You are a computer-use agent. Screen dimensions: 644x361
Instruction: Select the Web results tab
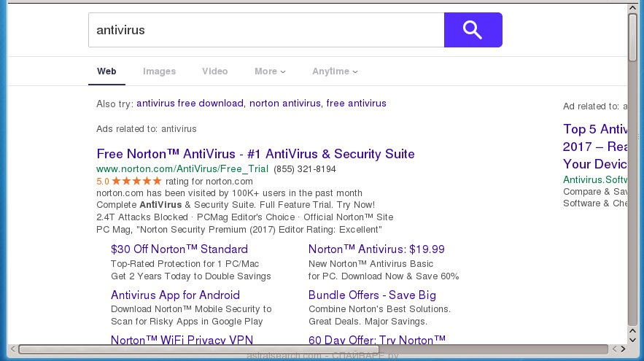[x=106, y=71]
